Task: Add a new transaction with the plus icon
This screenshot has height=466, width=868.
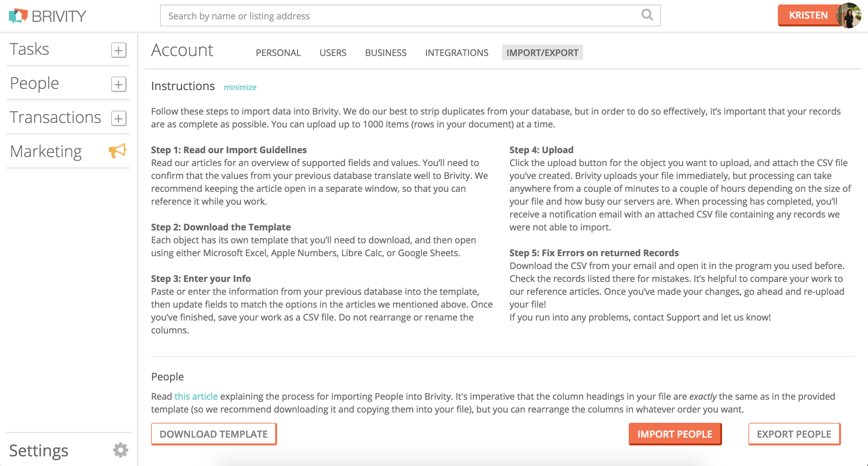Action: click(x=119, y=118)
